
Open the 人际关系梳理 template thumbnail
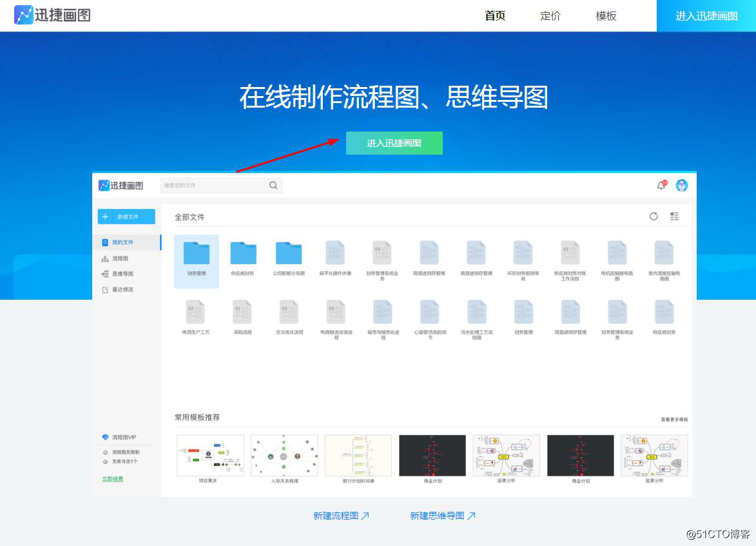tap(284, 455)
